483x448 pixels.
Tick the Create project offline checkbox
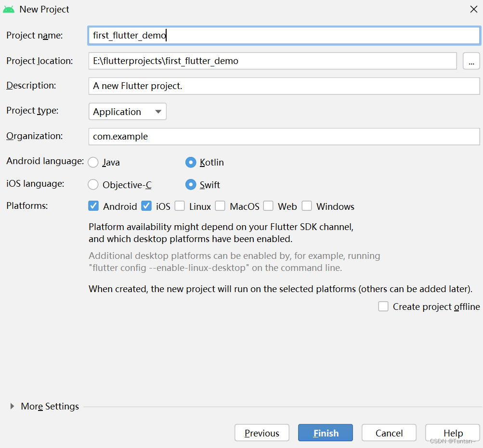click(383, 307)
